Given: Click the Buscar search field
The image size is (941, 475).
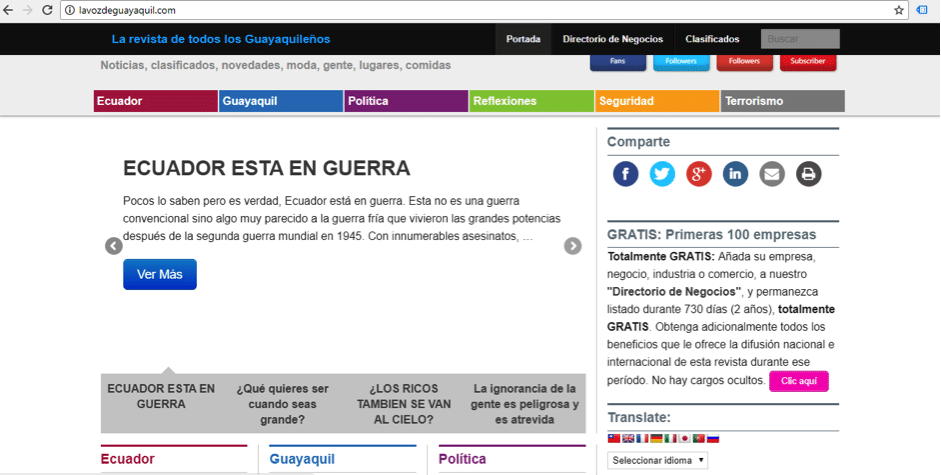Looking at the screenshot, I should [799, 39].
